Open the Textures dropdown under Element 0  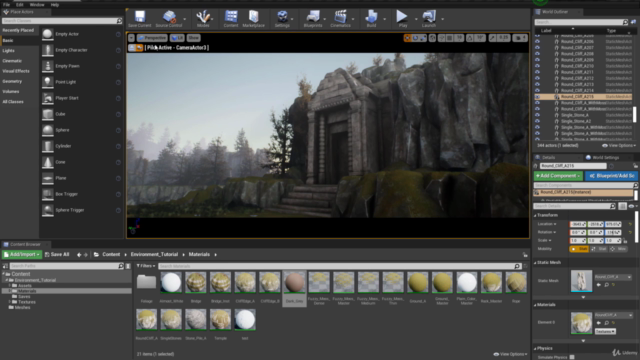[605, 331]
